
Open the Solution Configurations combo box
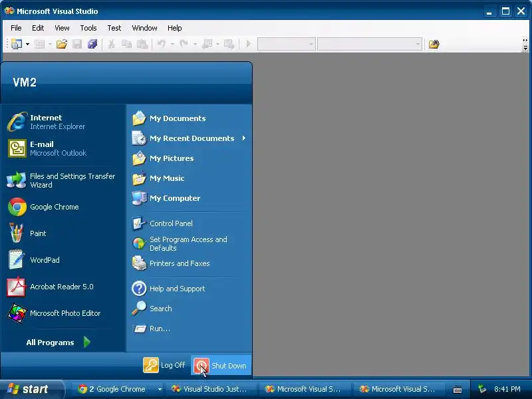point(287,44)
